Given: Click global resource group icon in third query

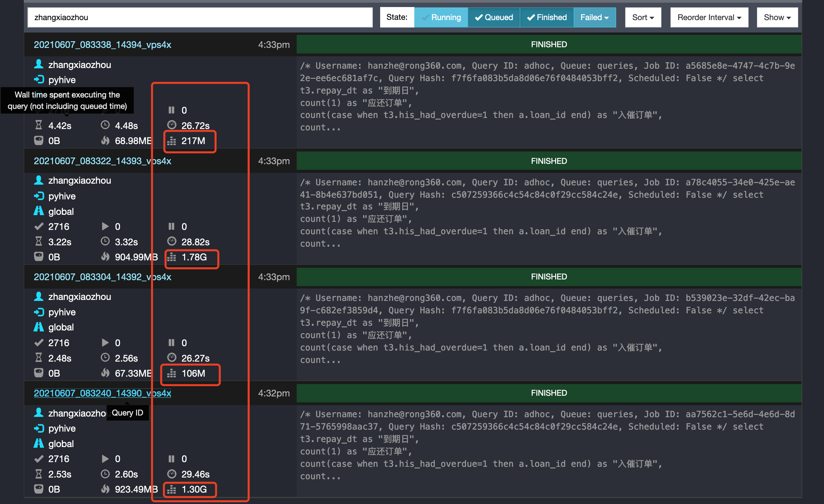Looking at the screenshot, I should coord(39,327).
